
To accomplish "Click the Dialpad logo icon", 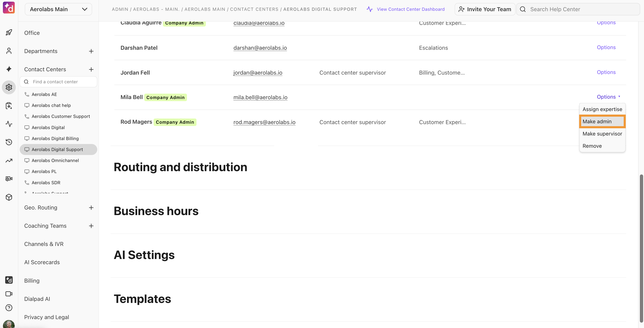I will click(9, 8).
